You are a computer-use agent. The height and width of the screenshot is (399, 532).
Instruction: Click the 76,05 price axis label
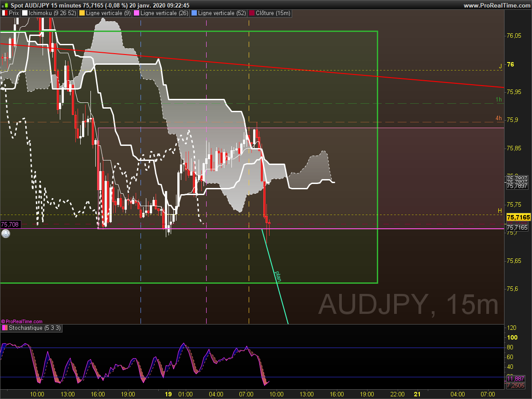514,36
